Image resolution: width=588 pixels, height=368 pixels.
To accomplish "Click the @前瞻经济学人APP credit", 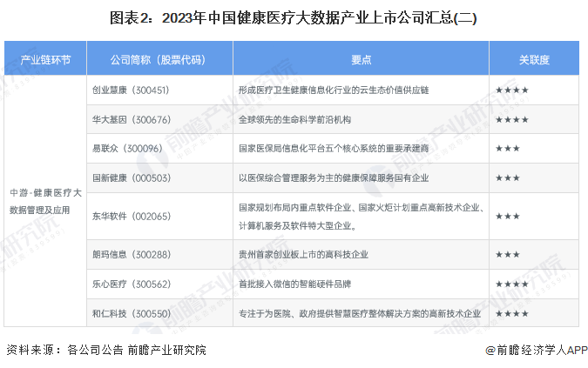I will (537, 350).
